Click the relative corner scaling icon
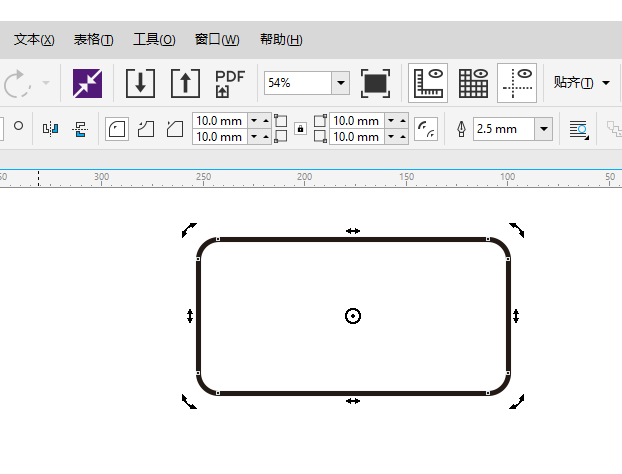 pyautogui.click(x=426, y=129)
